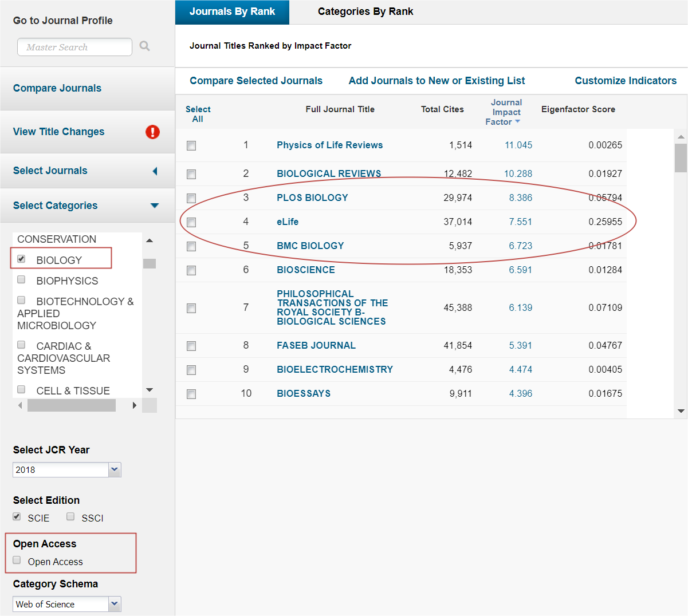This screenshot has height=616, width=688.
Task: Enable the Open Access checkbox
Action: pyautogui.click(x=17, y=560)
